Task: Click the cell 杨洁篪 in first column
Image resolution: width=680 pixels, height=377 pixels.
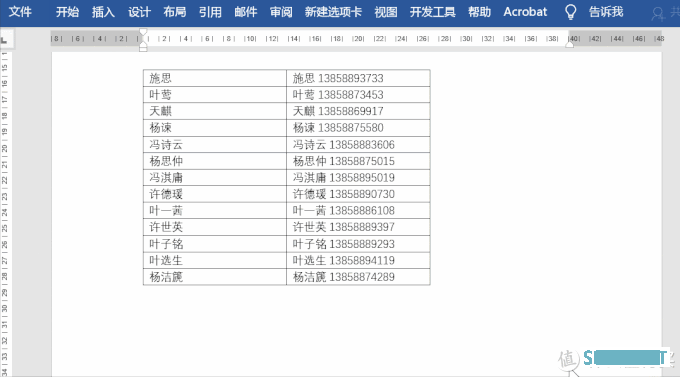Action: [215, 277]
